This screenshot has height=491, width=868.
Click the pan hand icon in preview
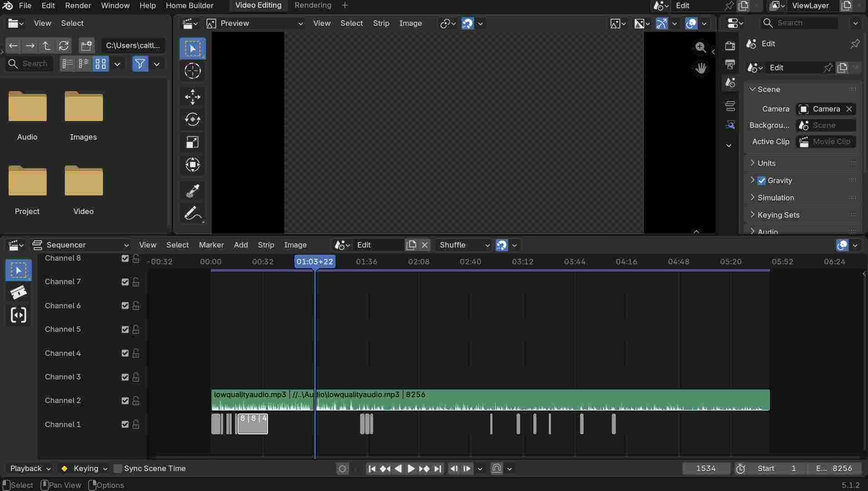(701, 68)
